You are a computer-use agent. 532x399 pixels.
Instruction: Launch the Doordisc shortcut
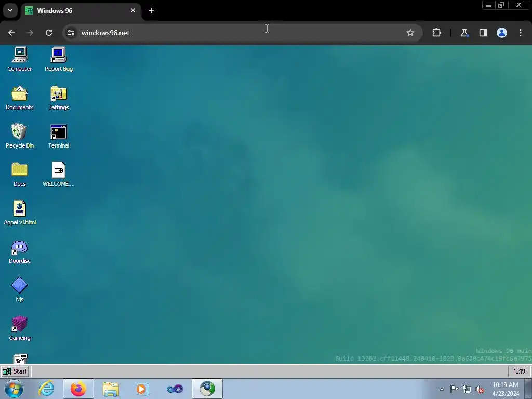(x=20, y=251)
